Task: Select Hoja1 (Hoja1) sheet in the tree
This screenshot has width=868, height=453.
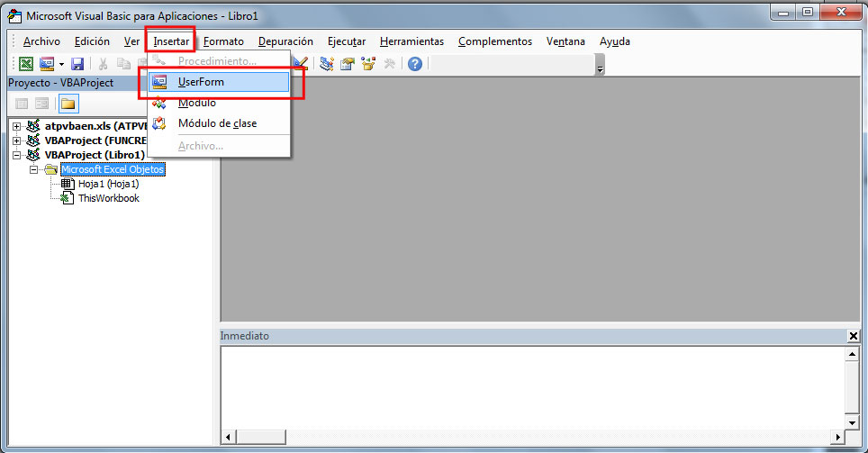Action: (x=108, y=184)
